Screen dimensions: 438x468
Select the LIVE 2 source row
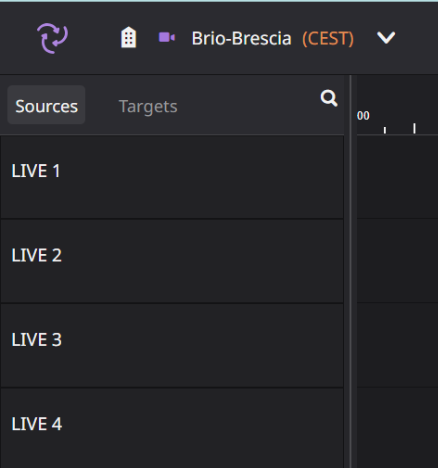coord(172,261)
